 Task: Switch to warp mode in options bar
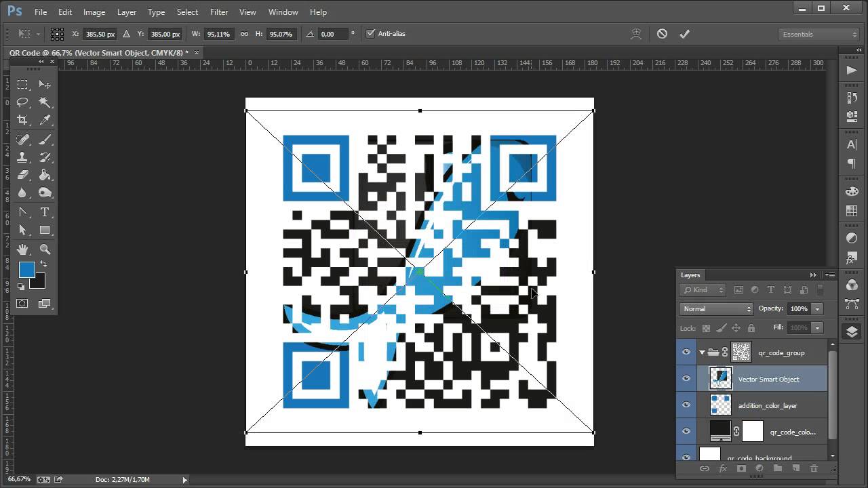636,34
